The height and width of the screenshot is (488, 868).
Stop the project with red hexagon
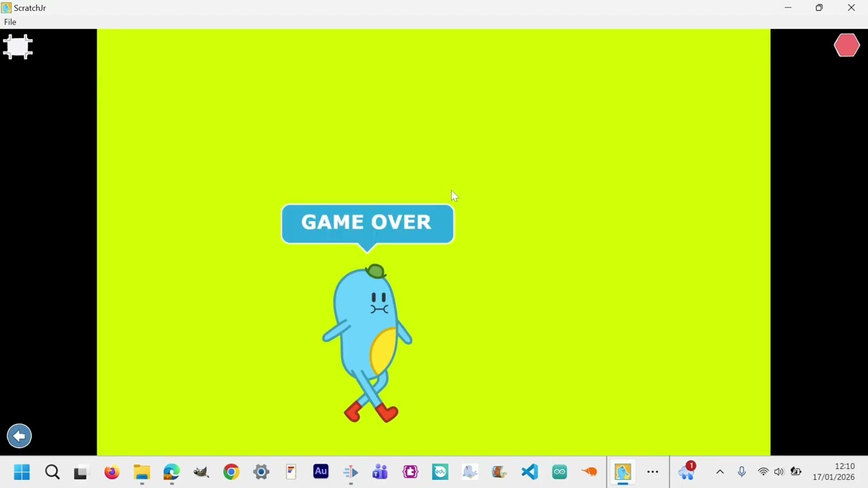click(x=846, y=45)
